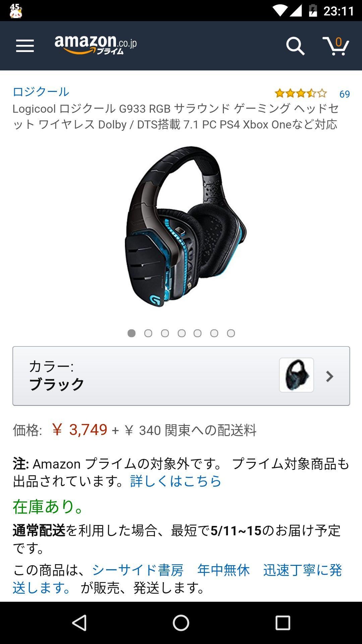Tap the Android back navigation button
The image size is (362, 644).
click(80, 623)
